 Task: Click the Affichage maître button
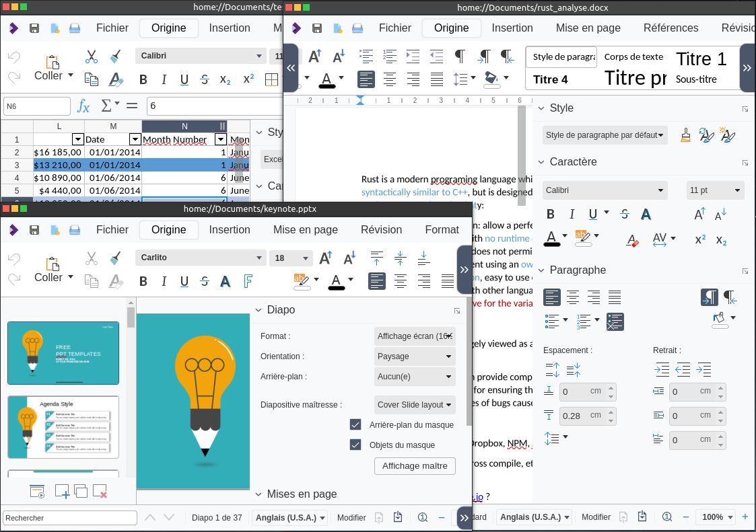click(x=415, y=466)
